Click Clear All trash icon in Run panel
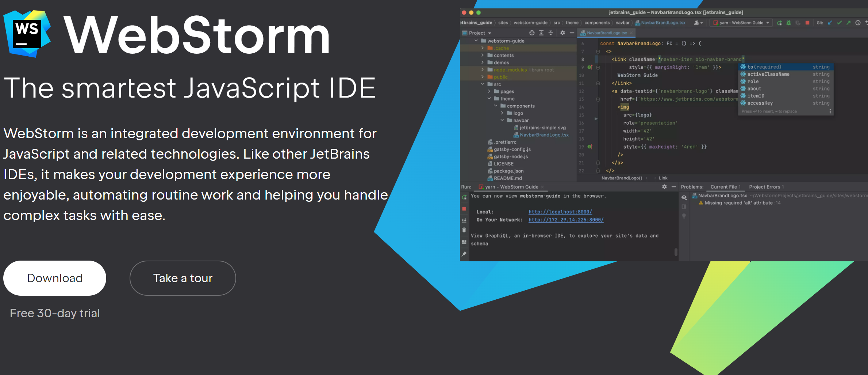Screen dimensions: 868x375 [x=464, y=230]
